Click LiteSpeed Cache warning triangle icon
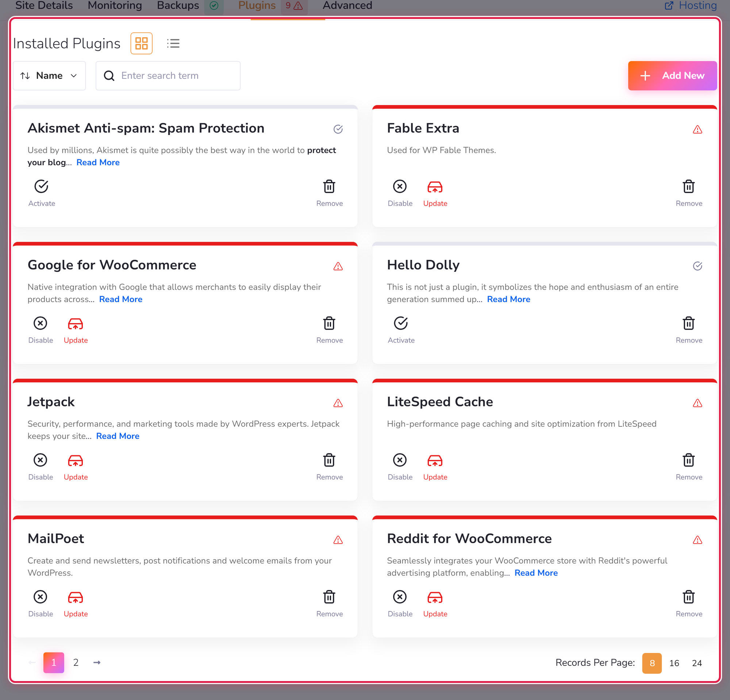Viewport: 730px width, 700px height. coord(697,403)
